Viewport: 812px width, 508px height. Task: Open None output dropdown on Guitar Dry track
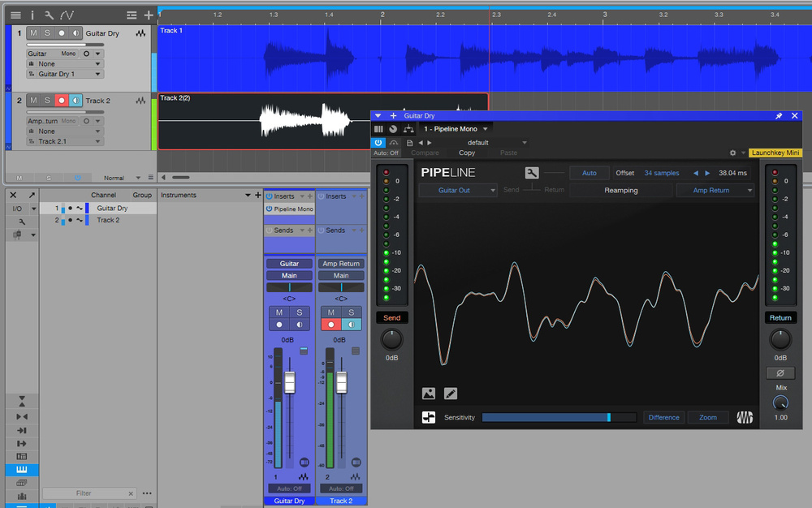65,63
